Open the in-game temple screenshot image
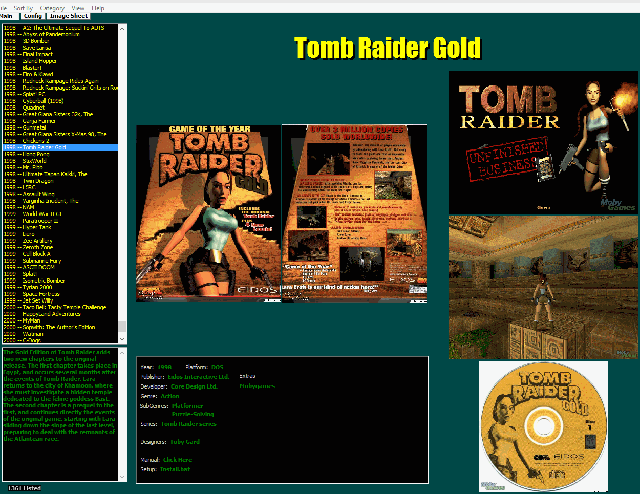 [x=543, y=288]
